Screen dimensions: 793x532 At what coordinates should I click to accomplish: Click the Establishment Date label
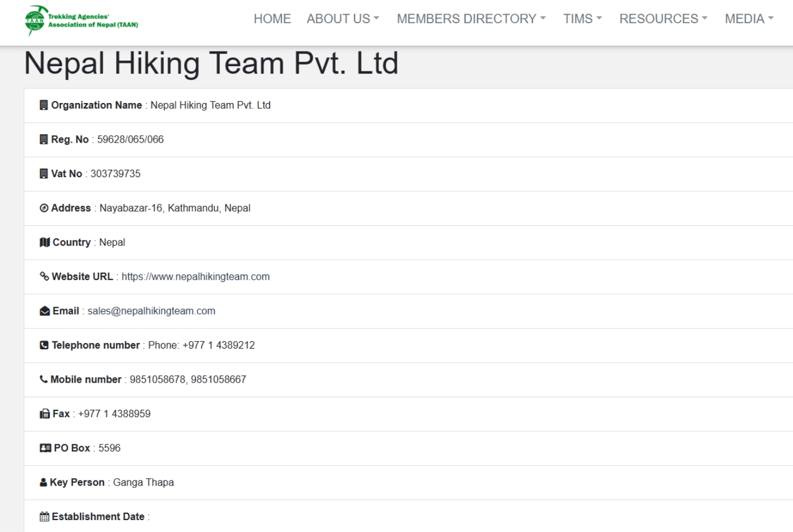tap(98, 517)
